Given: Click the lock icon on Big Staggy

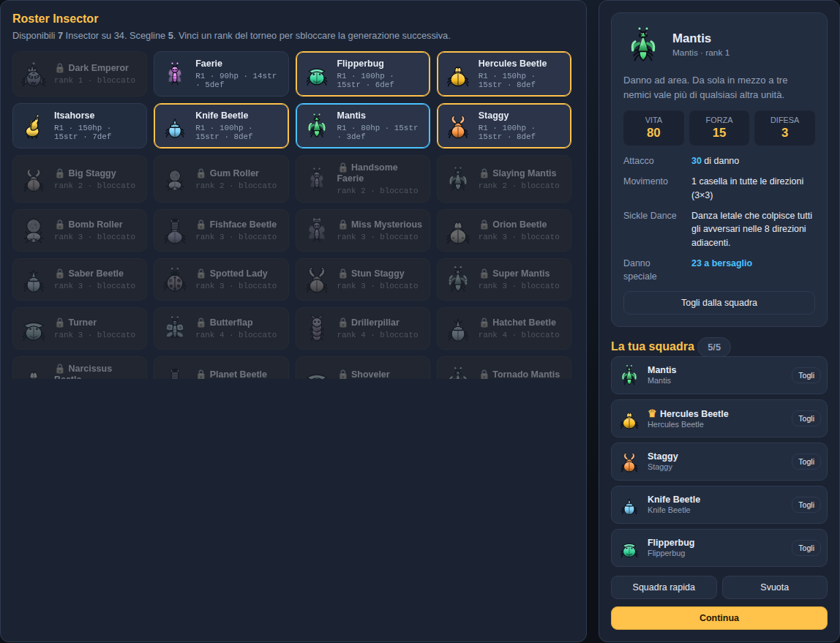Looking at the screenshot, I should click(59, 173).
